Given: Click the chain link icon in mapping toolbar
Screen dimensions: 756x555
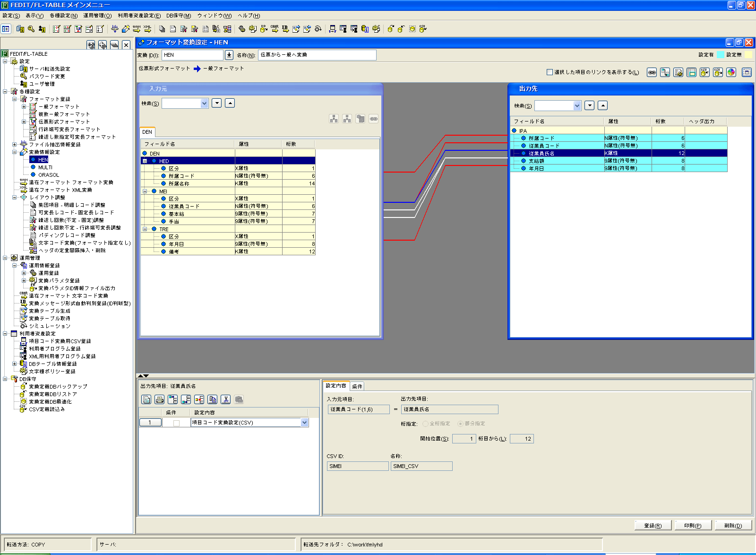Looking at the screenshot, I should [652, 72].
